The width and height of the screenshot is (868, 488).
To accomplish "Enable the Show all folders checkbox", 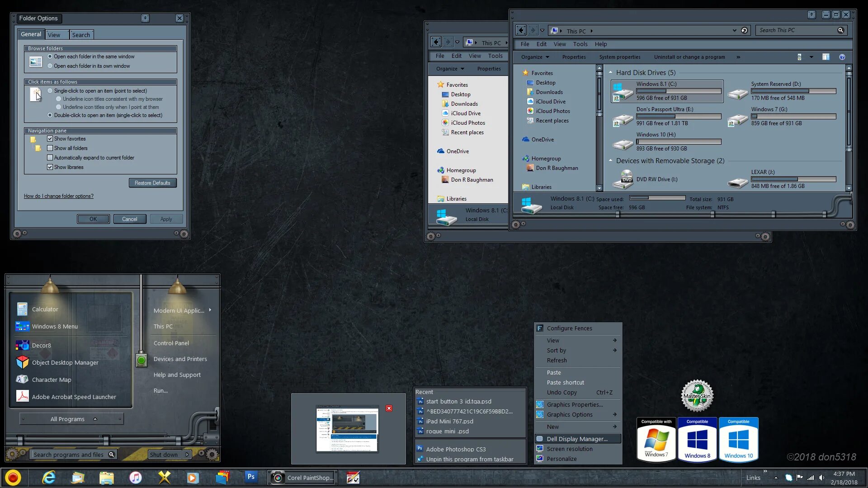I will [x=50, y=148].
